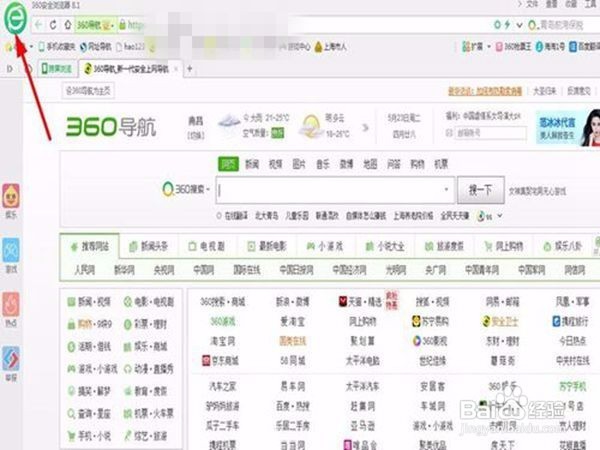Open the 新闻头条 tab
The height and width of the screenshot is (450, 600).
coord(148,246)
